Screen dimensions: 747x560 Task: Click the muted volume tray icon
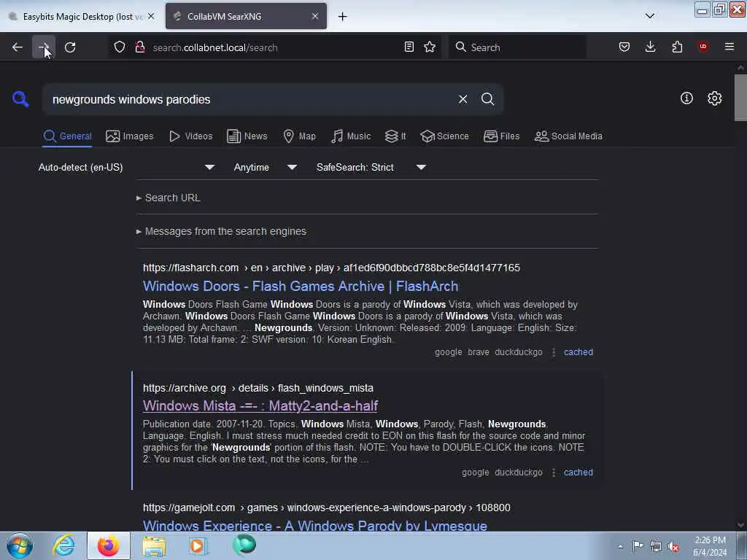pos(673,547)
